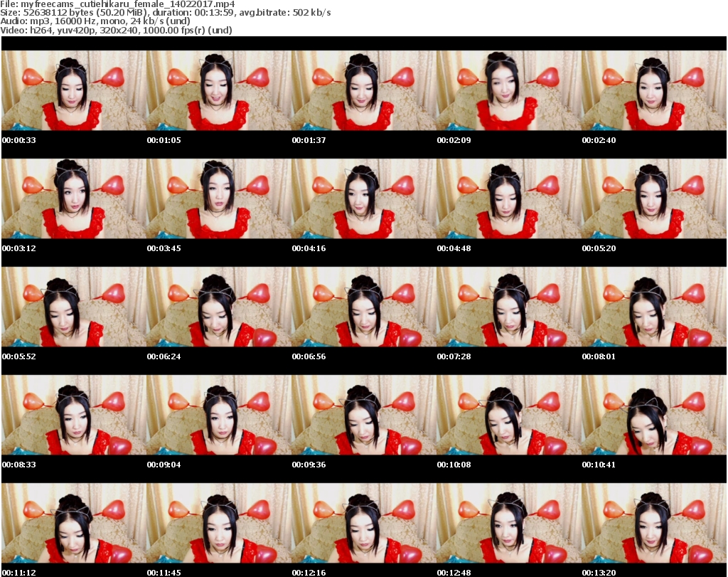The height and width of the screenshot is (577, 728).
Task: Open the thumbnail above timestamp 00:06:24
Action: 219,307
